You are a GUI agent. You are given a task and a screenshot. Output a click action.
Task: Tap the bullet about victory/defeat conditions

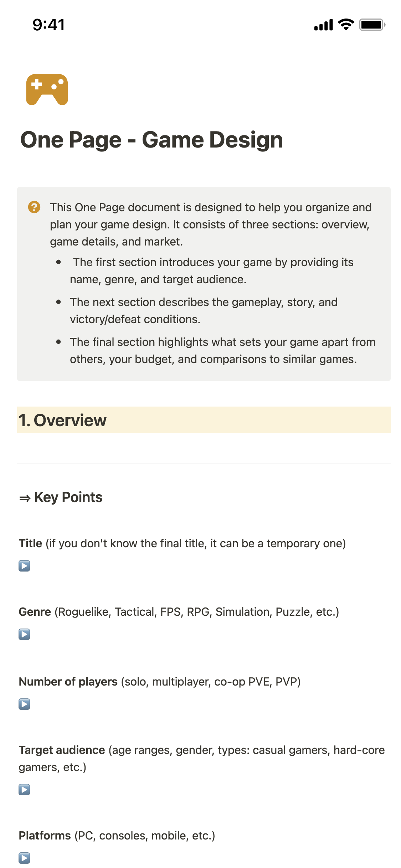[204, 311]
